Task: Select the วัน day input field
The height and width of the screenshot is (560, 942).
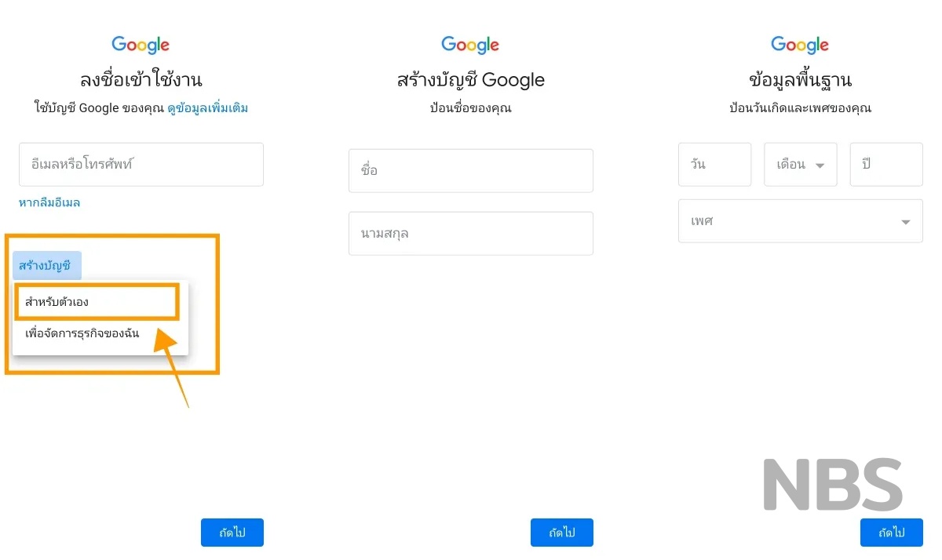Action: pos(714,165)
